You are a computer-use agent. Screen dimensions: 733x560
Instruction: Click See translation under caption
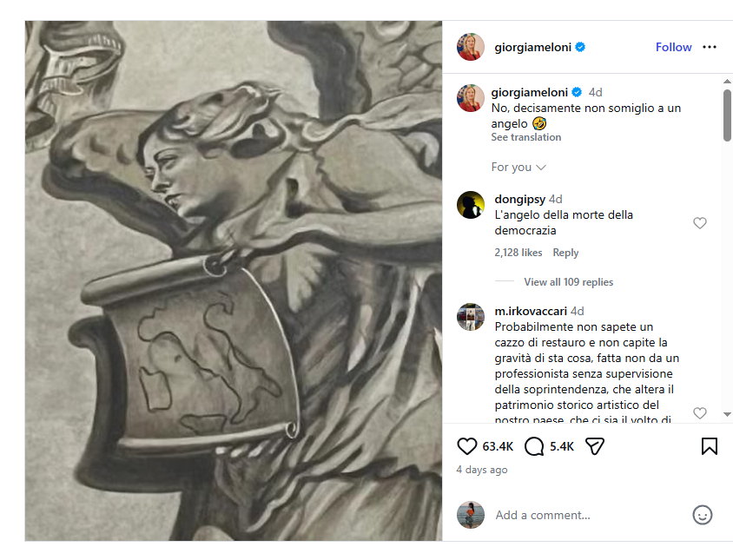point(526,137)
